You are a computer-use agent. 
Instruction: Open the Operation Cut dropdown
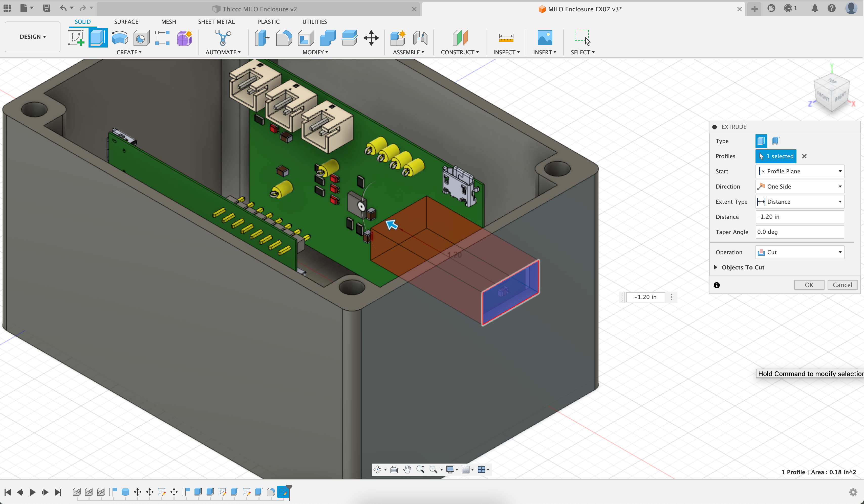click(800, 252)
